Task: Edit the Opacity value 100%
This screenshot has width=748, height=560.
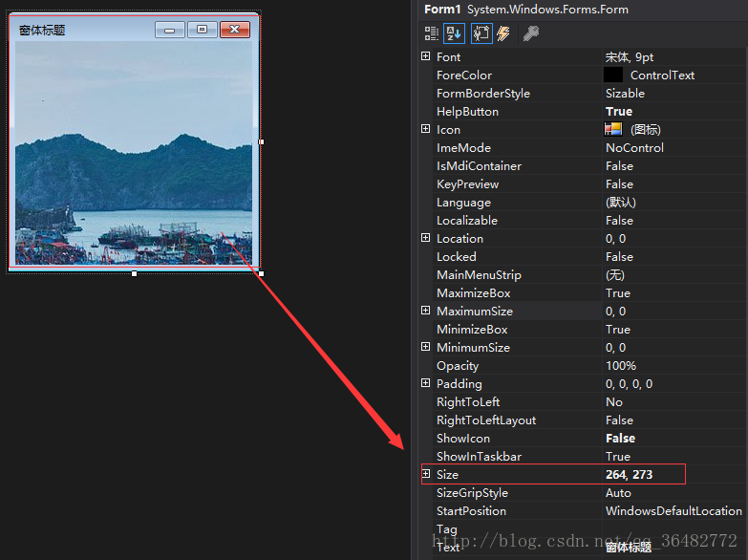Action: [x=621, y=366]
